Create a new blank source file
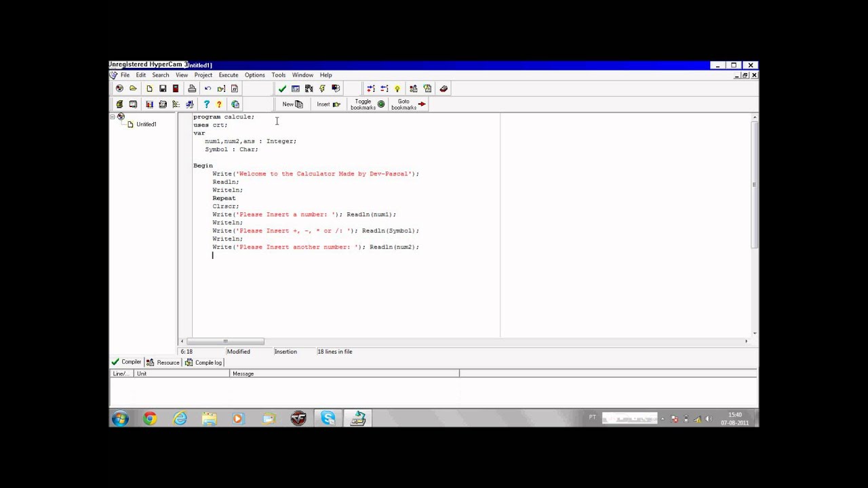The height and width of the screenshot is (488, 868). pos(149,89)
